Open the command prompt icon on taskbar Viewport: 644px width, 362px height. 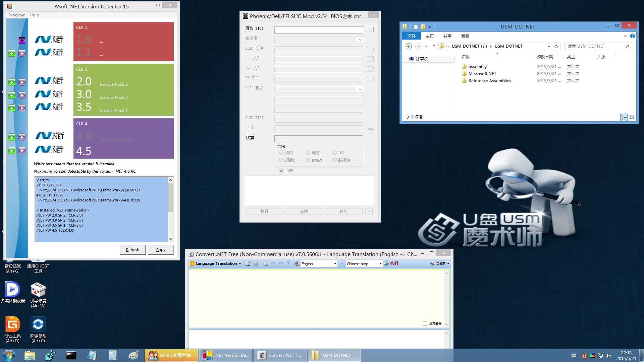click(x=71, y=355)
